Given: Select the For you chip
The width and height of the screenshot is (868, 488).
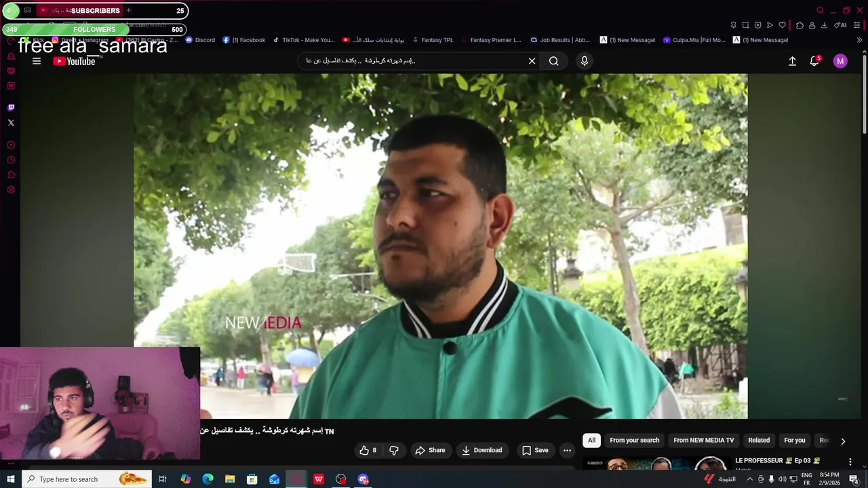Looking at the screenshot, I should tap(795, 441).
